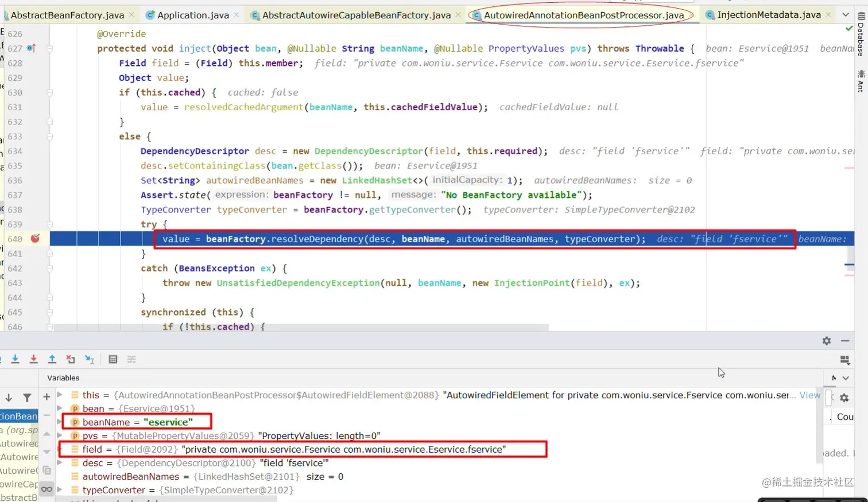Expand the 'typeConverter' variable node

click(60, 490)
